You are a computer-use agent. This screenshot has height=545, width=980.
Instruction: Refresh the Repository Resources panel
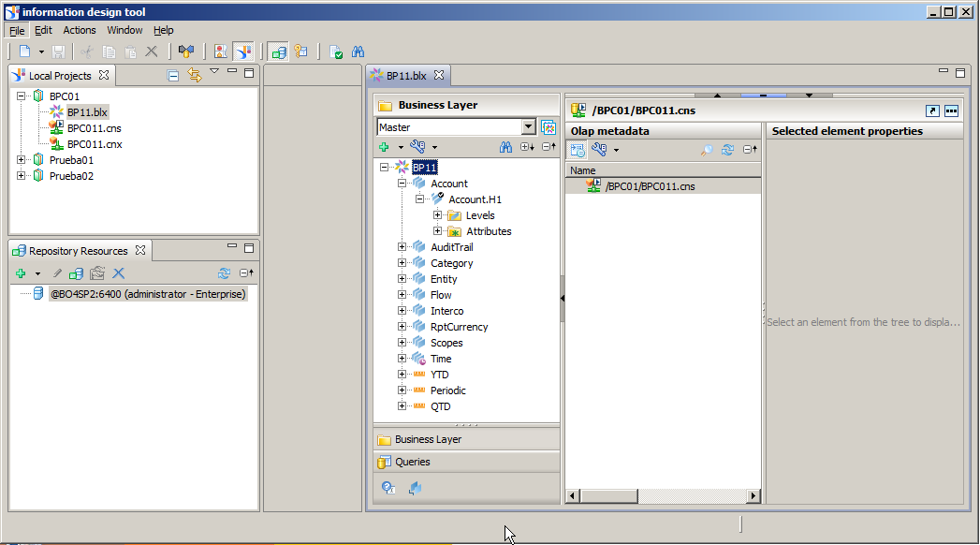(x=224, y=273)
